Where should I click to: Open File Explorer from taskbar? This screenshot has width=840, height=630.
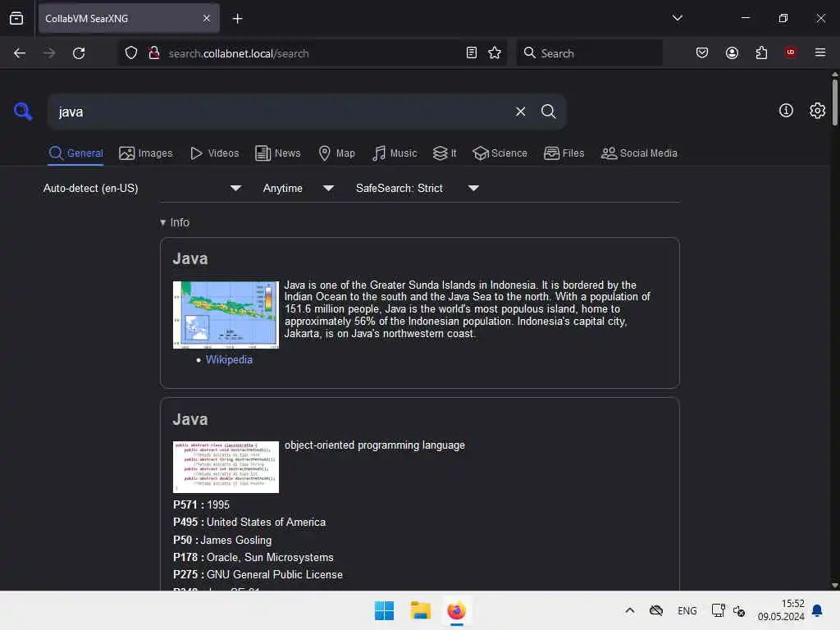click(x=421, y=610)
